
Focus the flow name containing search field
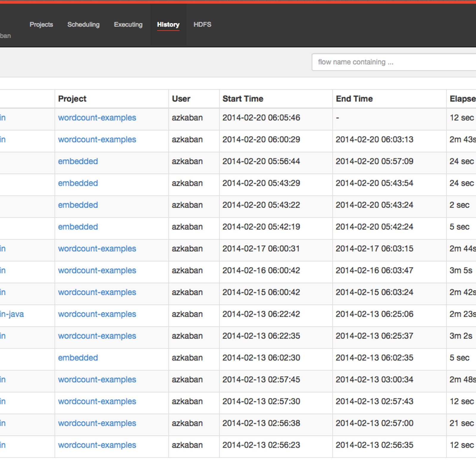(x=394, y=62)
